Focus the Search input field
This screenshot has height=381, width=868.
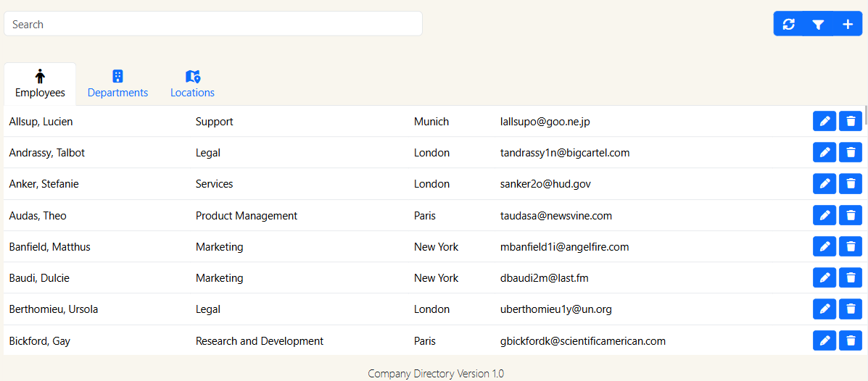[213, 24]
